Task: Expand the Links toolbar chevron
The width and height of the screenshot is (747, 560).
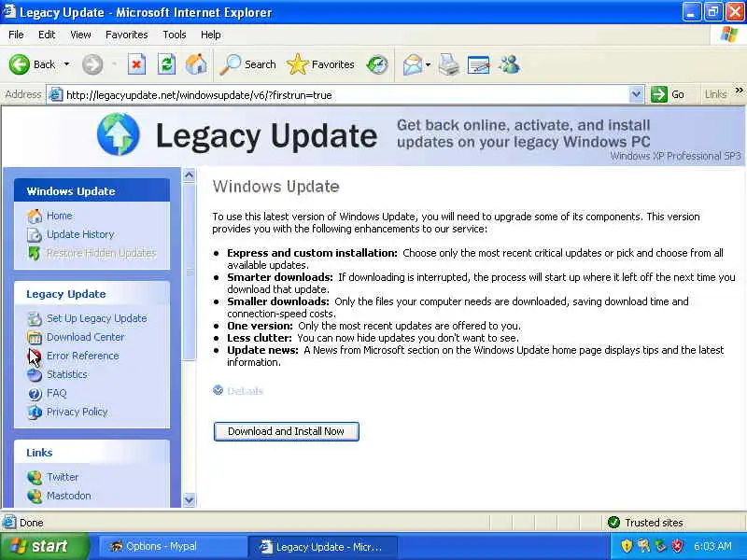Action: (x=739, y=91)
